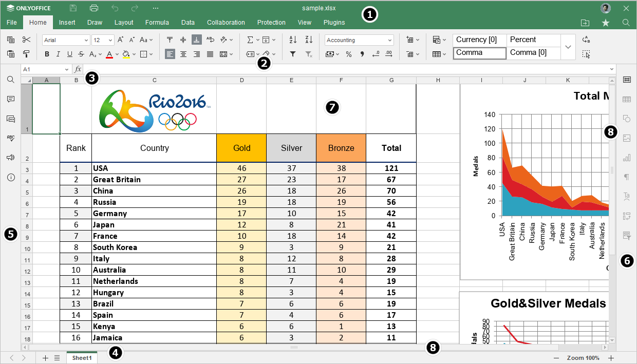Run spell checking
This screenshot has width=637, height=364.
tap(11, 138)
